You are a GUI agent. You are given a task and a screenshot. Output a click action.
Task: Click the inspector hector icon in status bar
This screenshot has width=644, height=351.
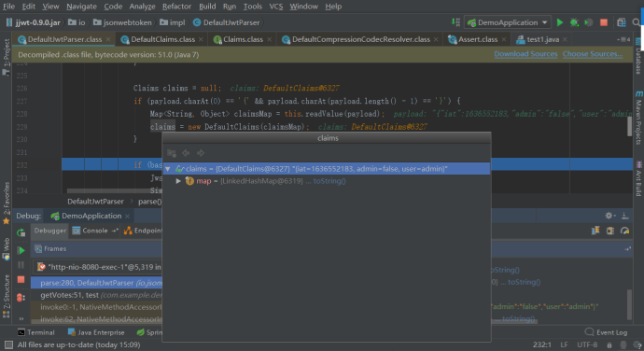coord(623,344)
